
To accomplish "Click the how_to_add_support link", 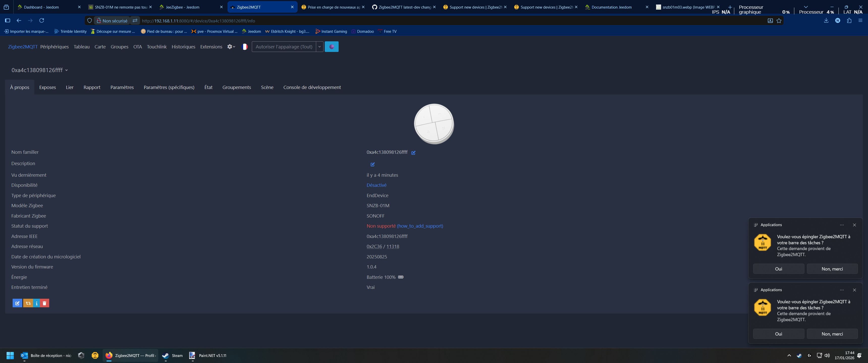I will (x=420, y=226).
